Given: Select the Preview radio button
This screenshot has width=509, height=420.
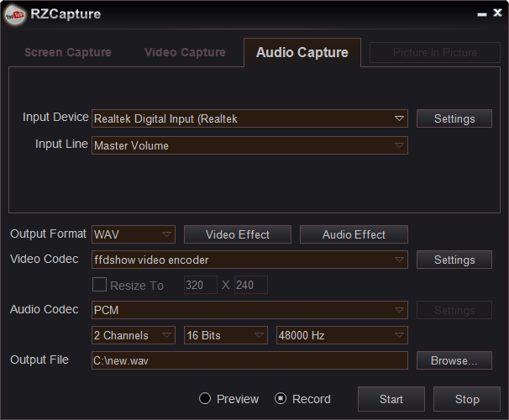Looking at the screenshot, I should (205, 398).
